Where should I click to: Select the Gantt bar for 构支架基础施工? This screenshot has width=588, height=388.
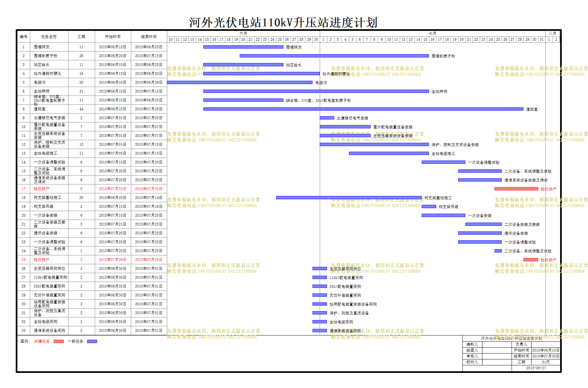coord(349,198)
